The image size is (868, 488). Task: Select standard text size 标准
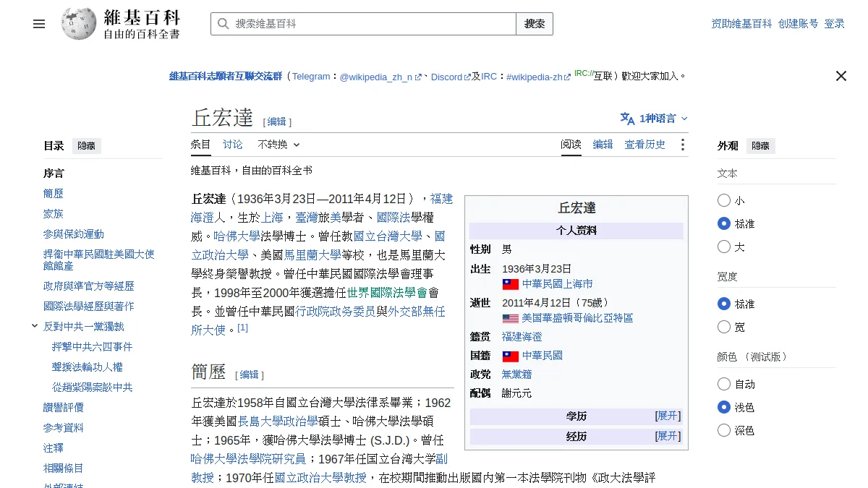coord(724,223)
